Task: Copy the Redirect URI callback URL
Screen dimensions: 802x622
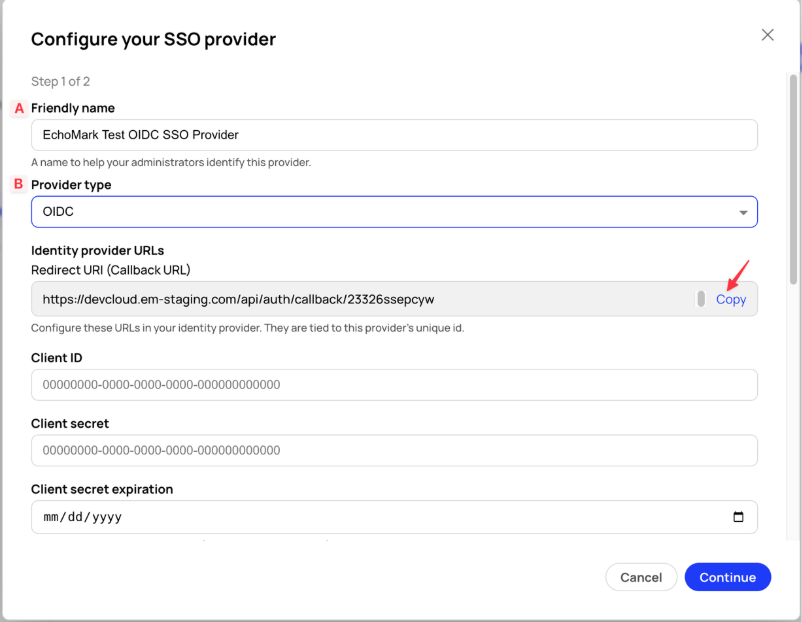Action: coord(730,299)
